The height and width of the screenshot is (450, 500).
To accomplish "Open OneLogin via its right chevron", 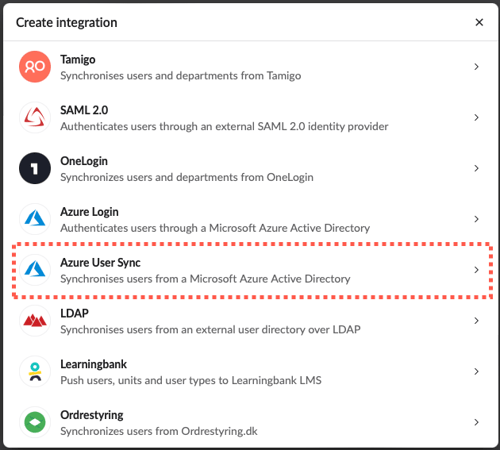I will coord(477,168).
